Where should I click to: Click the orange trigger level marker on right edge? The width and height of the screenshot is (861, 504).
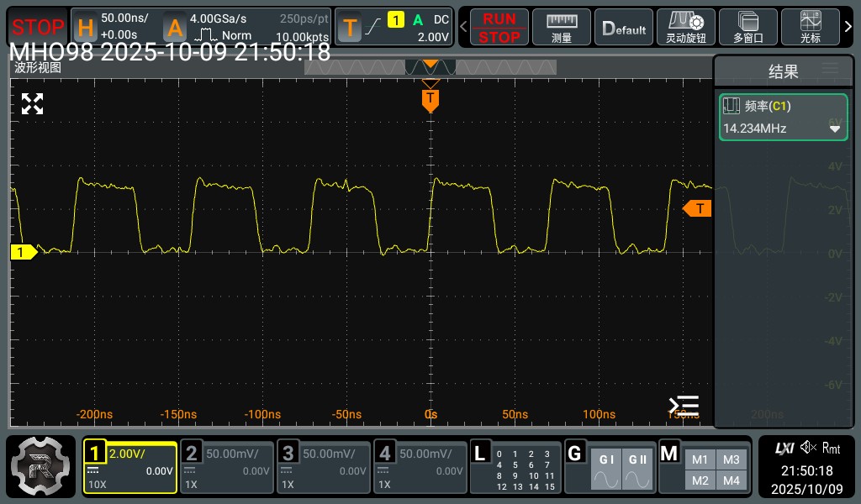(x=698, y=208)
